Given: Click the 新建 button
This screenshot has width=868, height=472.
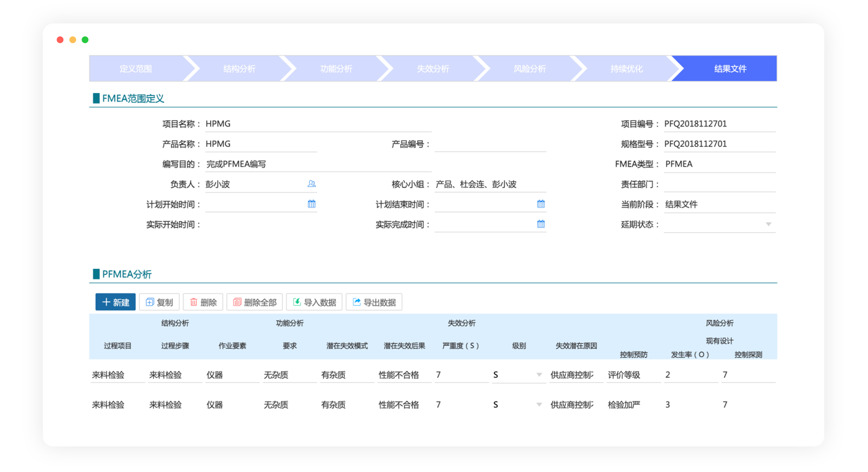Looking at the screenshot, I should pyautogui.click(x=115, y=302).
